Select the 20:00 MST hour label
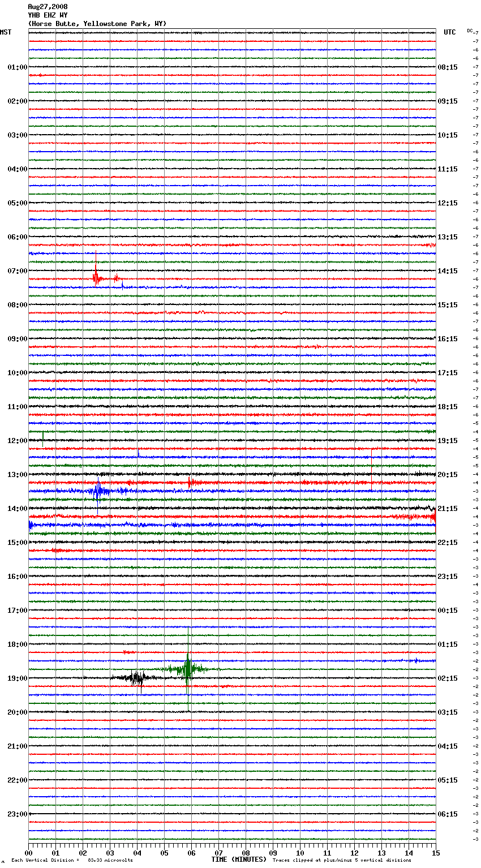481x868 pixels. [18, 712]
